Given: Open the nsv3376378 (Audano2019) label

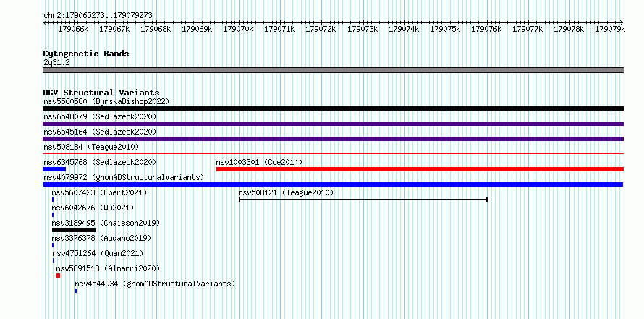Looking at the screenshot, I should coord(101,238).
